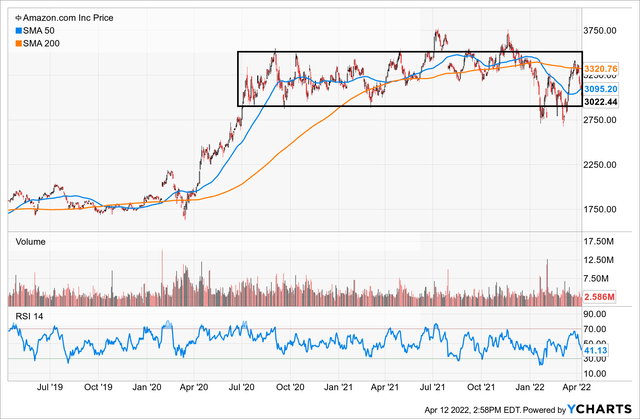640x419 pixels.
Task: Click the Jan '21 date axis label
Action: click(338, 387)
